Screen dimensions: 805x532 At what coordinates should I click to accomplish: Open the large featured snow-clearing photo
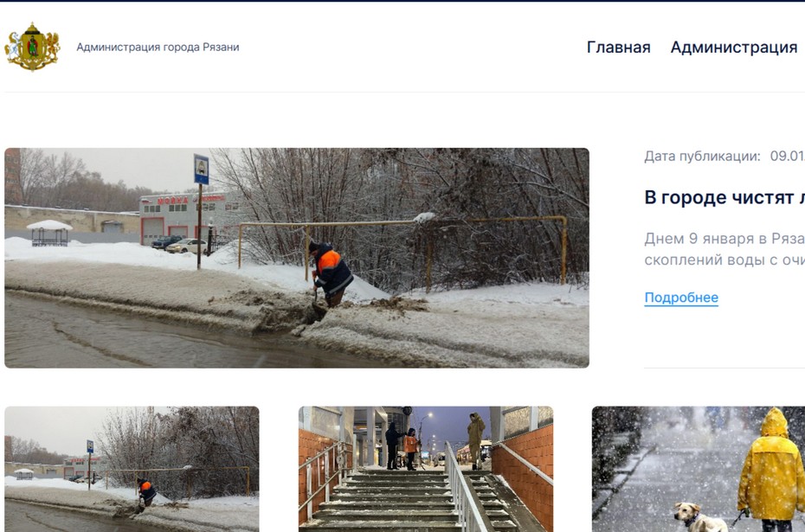pos(297,258)
